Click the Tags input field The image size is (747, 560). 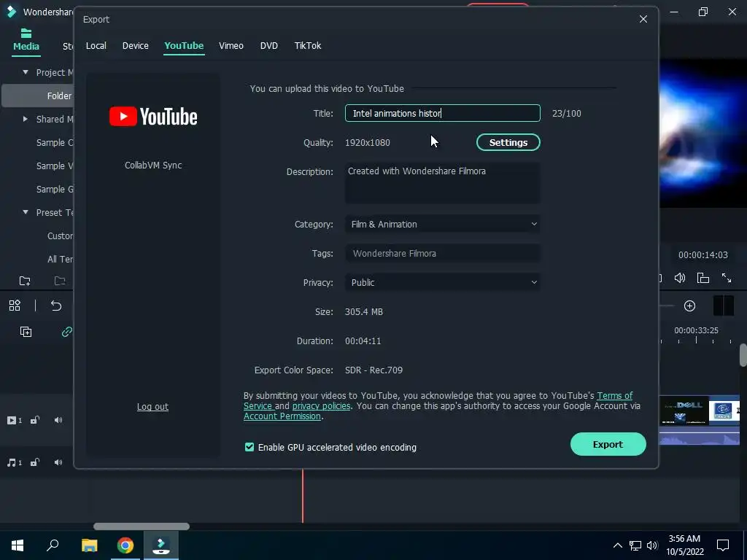click(x=443, y=253)
